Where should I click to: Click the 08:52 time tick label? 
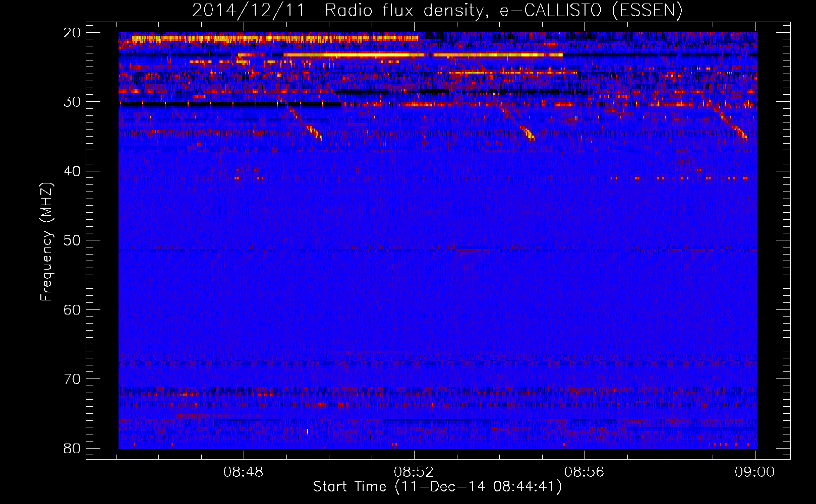pyautogui.click(x=414, y=472)
